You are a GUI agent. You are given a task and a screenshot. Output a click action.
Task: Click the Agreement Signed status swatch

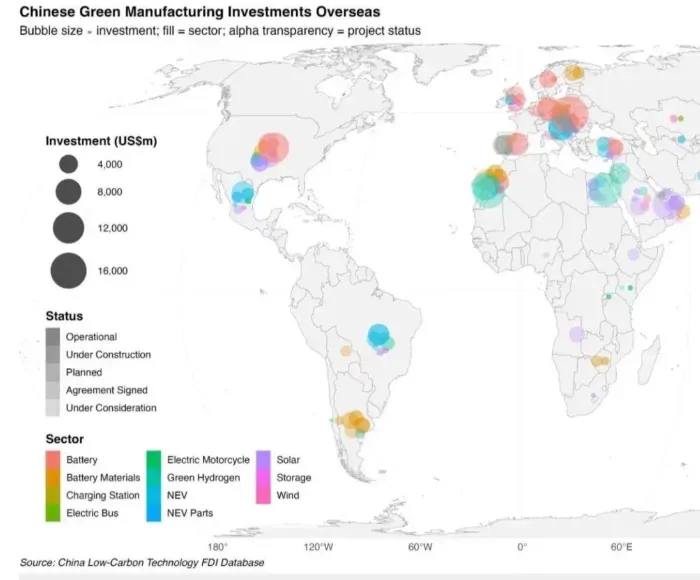click(53, 390)
